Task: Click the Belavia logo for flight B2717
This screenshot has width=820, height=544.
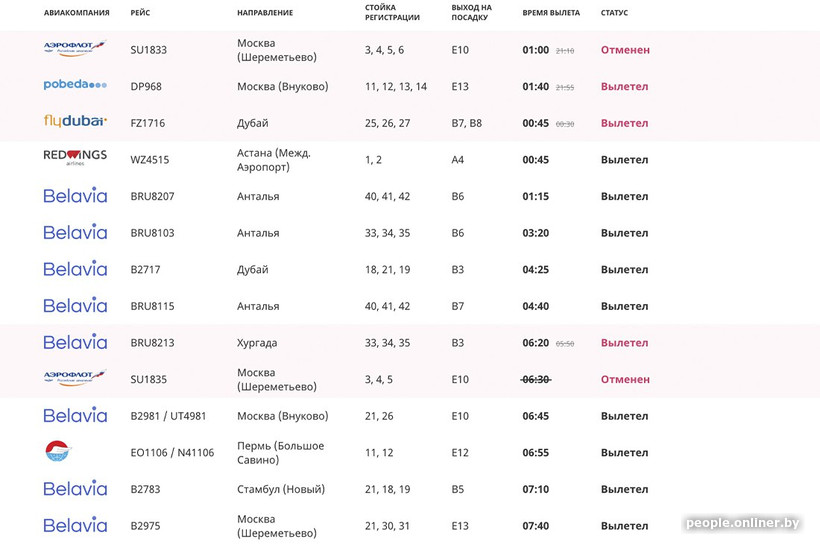Action: (75, 268)
